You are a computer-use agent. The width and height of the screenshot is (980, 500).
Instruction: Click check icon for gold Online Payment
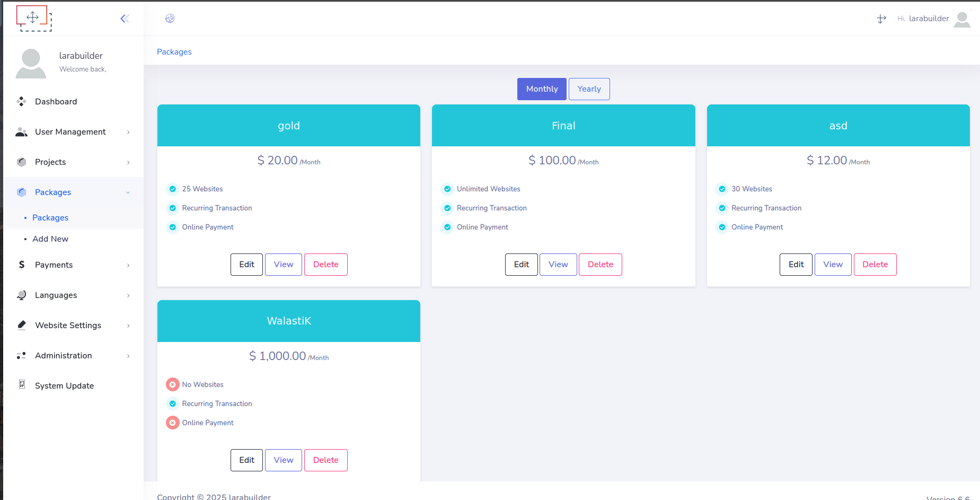[172, 227]
